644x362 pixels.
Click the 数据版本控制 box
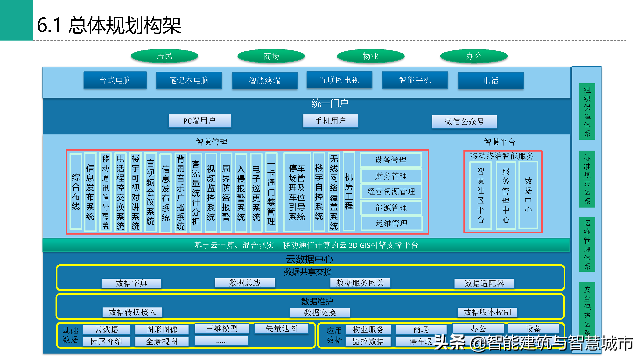[x=487, y=312]
